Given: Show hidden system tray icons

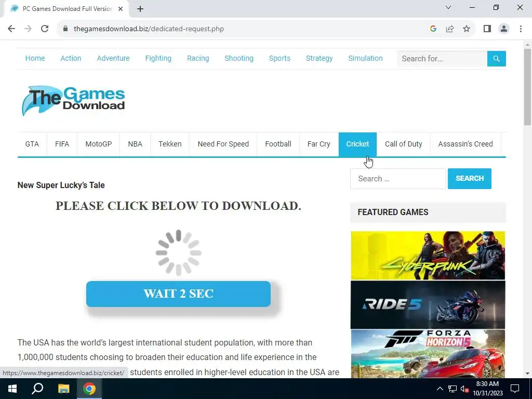Looking at the screenshot, I should [440, 389].
